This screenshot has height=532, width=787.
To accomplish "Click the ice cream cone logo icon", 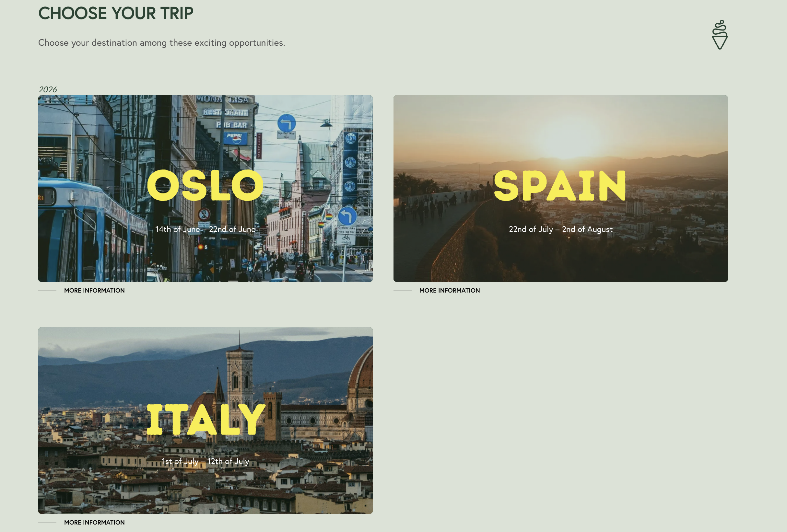I will (720, 35).
